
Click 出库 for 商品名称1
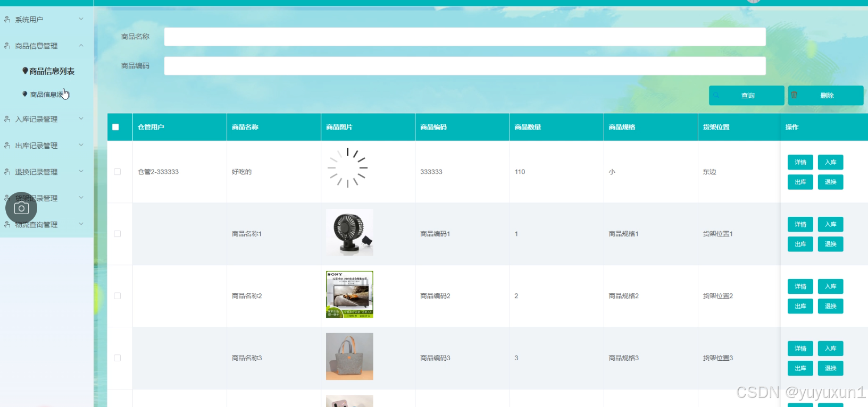click(800, 244)
